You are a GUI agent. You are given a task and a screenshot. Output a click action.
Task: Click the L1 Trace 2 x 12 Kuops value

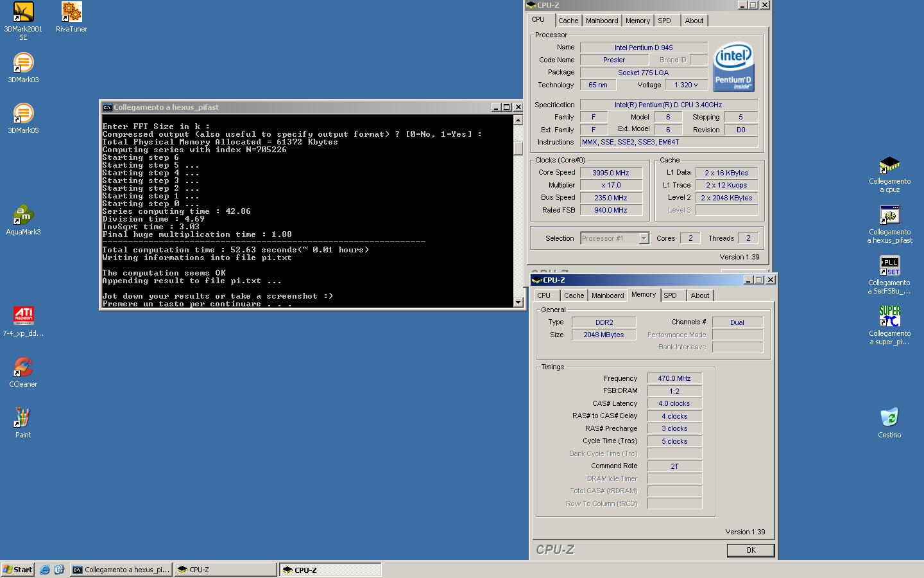(726, 185)
